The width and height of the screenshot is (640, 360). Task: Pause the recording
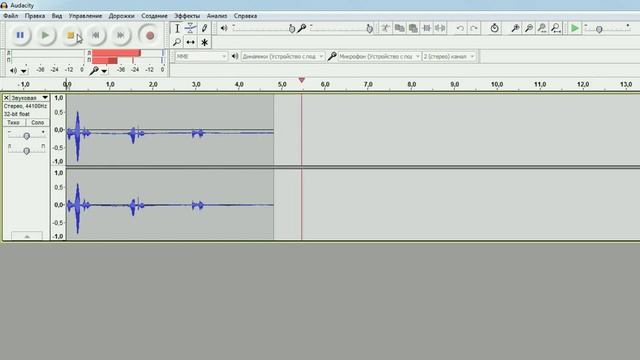tap(20, 36)
